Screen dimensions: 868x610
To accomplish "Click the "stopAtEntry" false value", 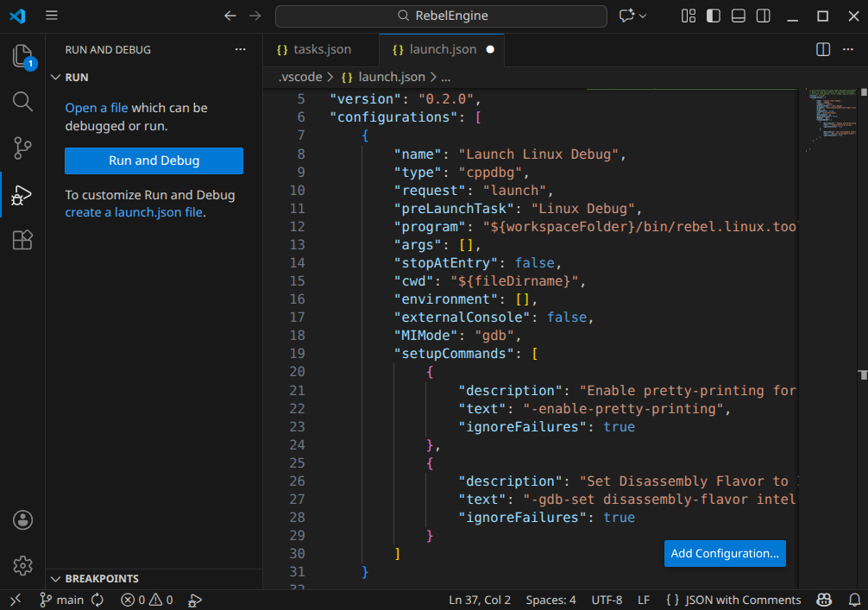I will pyautogui.click(x=535, y=263).
